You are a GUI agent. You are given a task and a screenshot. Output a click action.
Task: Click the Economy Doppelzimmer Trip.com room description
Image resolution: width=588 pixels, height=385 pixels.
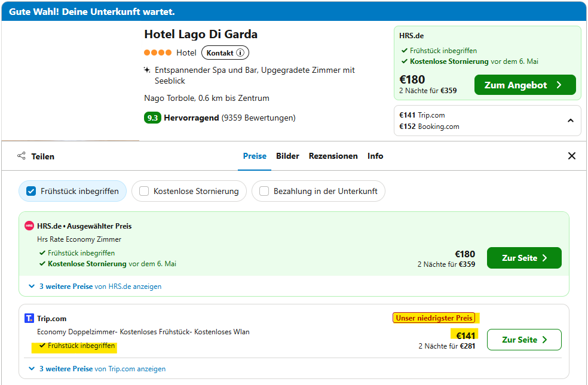[x=143, y=332]
